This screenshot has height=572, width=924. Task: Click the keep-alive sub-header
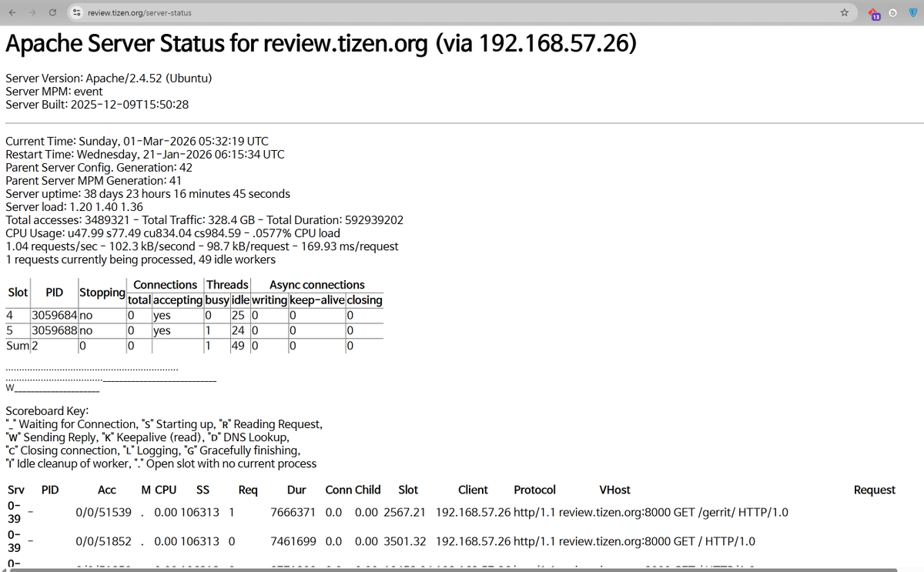[317, 299]
